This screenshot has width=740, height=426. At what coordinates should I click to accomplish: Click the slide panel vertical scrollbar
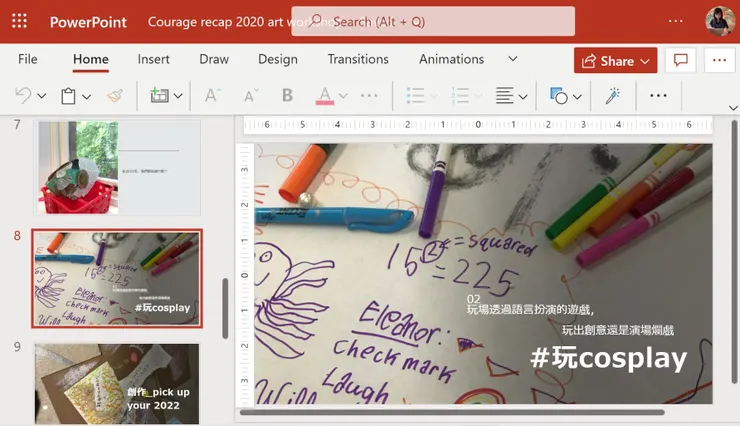pyautogui.click(x=225, y=309)
